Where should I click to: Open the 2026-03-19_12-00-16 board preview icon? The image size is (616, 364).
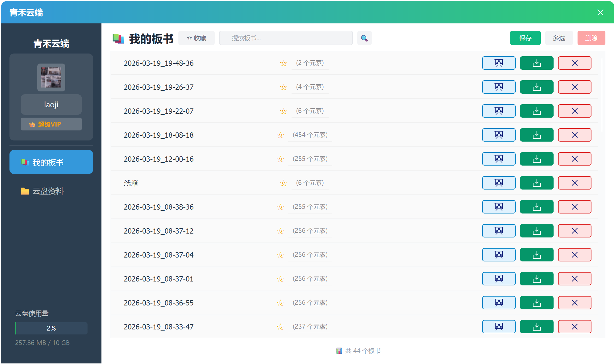coord(499,159)
